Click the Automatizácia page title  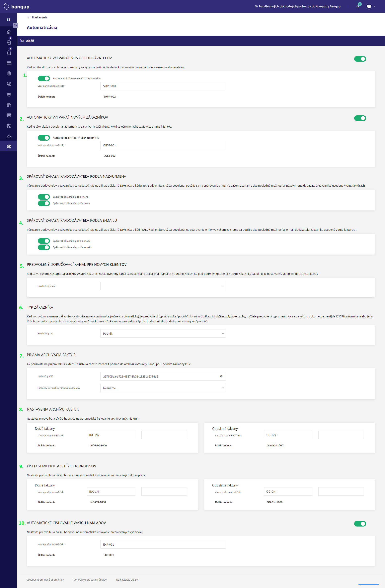click(42, 28)
